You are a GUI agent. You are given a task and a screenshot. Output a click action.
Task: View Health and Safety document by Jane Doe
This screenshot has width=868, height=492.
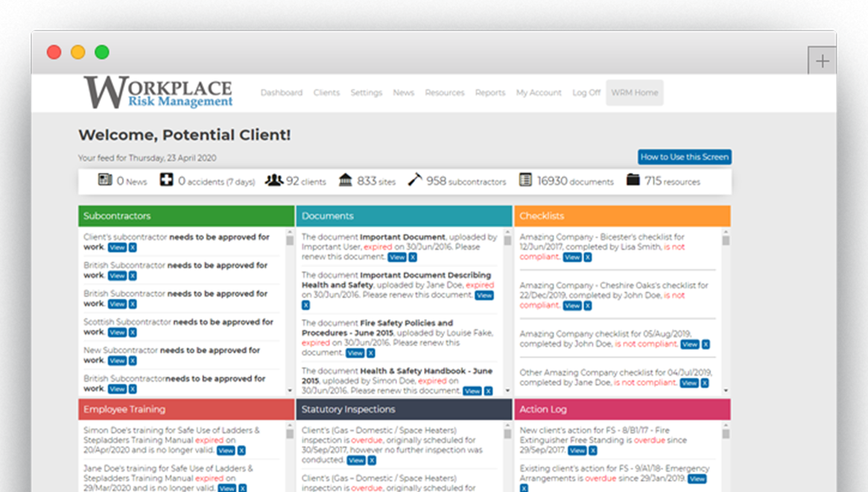484,295
